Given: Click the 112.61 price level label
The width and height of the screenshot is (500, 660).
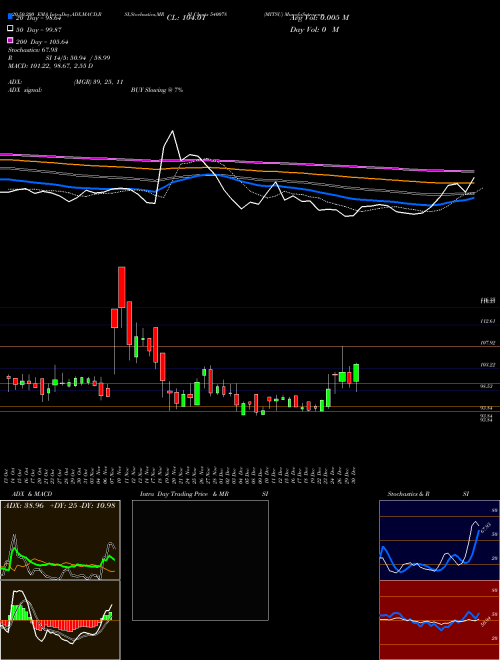Looking at the screenshot, I should pyautogui.click(x=488, y=321).
